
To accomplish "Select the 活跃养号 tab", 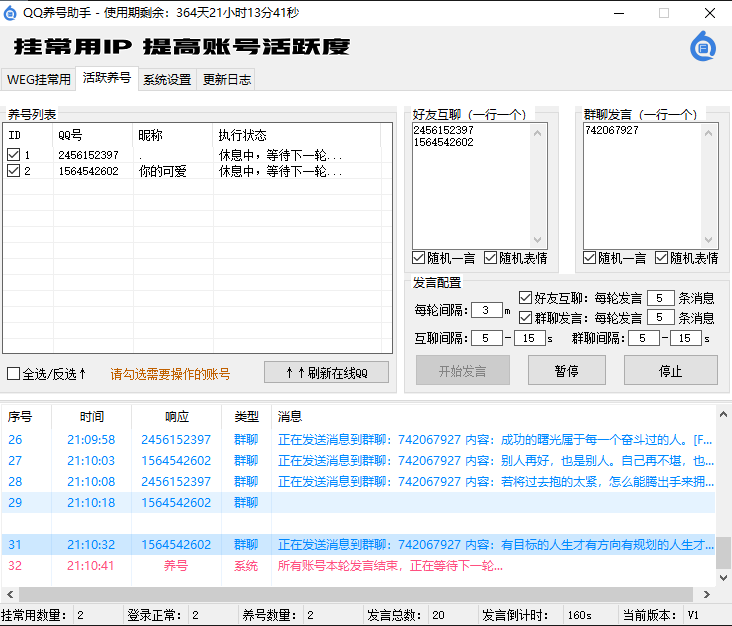I will point(107,77).
